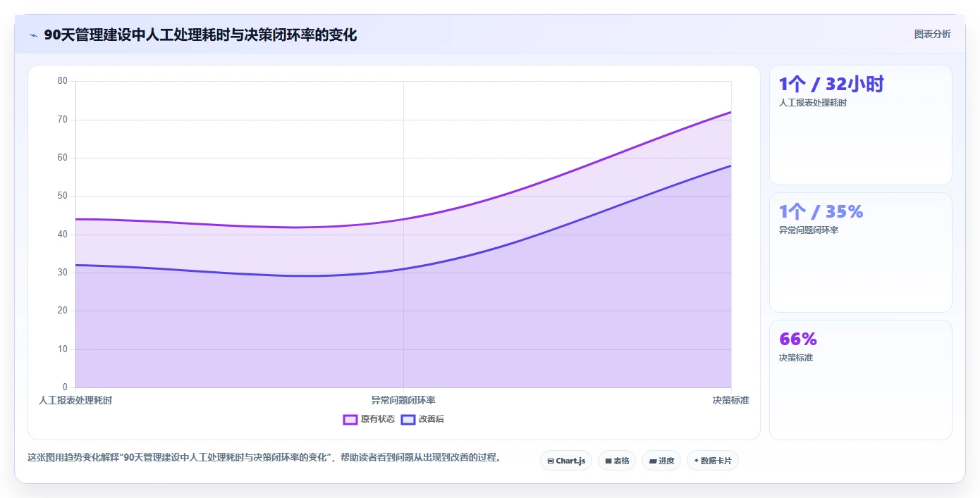The height and width of the screenshot is (498, 980).
Task: Select the 进度 tag
Action: pyautogui.click(x=661, y=461)
